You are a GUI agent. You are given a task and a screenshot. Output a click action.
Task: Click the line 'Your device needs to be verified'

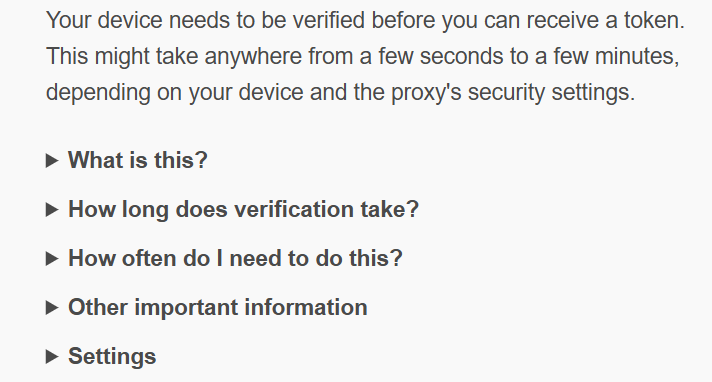(365, 20)
